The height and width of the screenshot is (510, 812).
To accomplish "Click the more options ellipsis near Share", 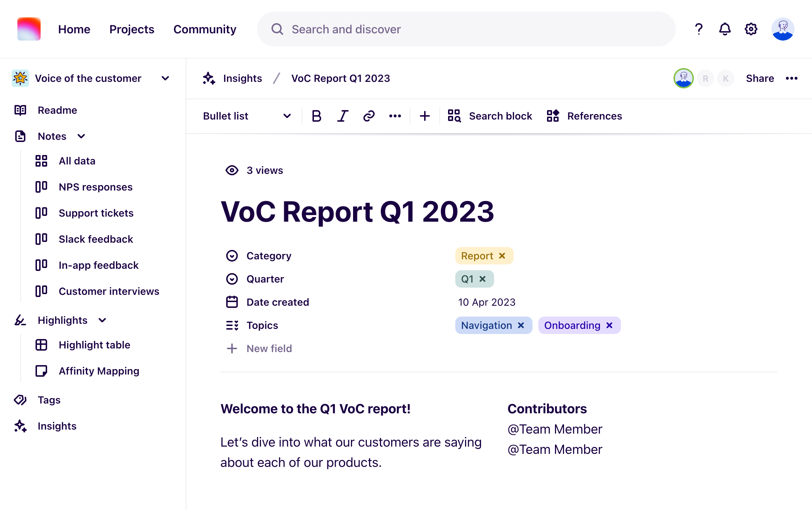I will pos(792,78).
